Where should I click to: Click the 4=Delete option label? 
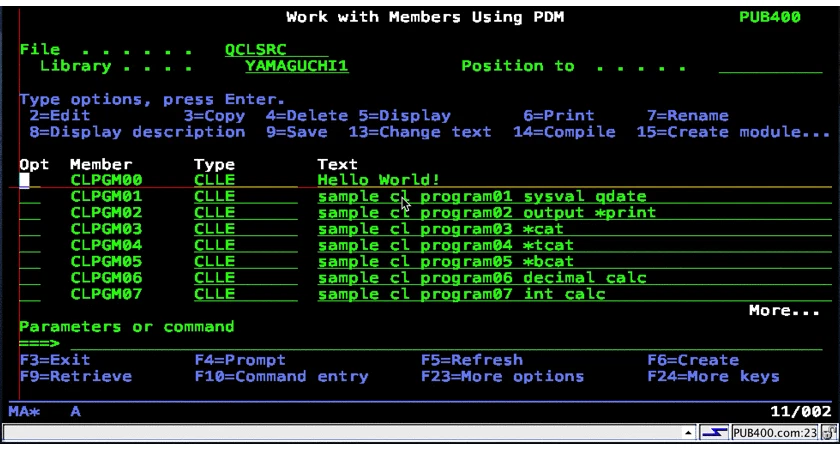pos(307,116)
